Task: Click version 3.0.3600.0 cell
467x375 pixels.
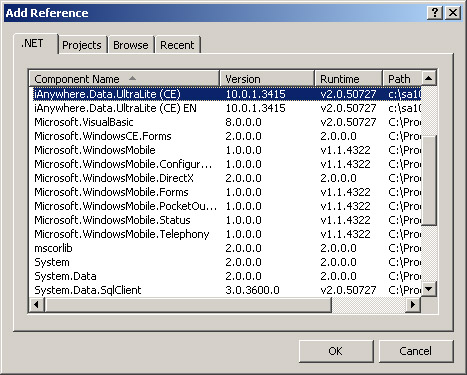Action: pos(252,290)
